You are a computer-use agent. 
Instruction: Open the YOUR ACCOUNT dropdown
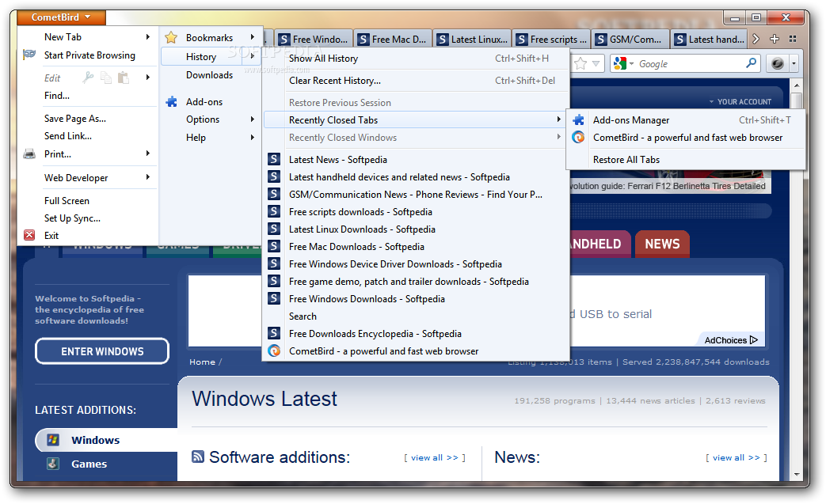740,101
